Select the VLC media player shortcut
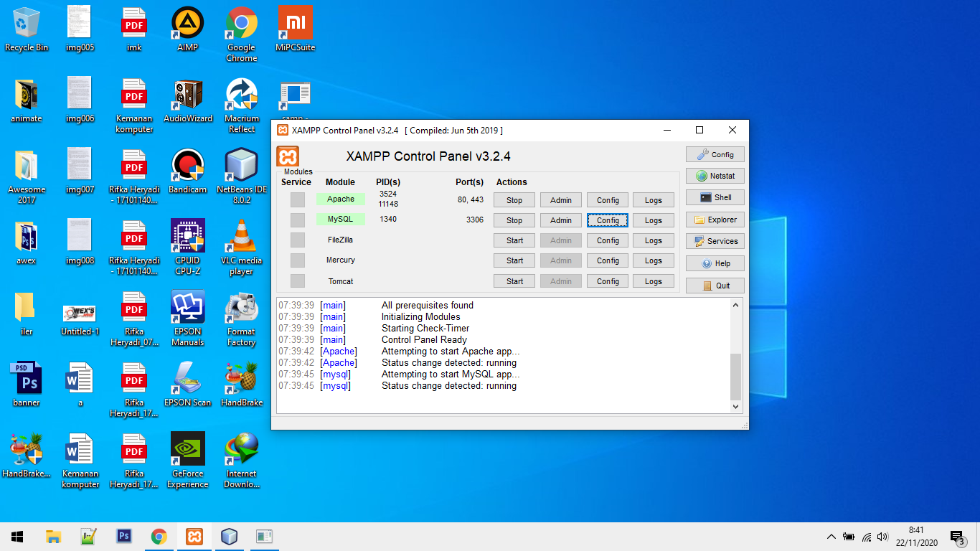980x551 pixels. [x=241, y=248]
